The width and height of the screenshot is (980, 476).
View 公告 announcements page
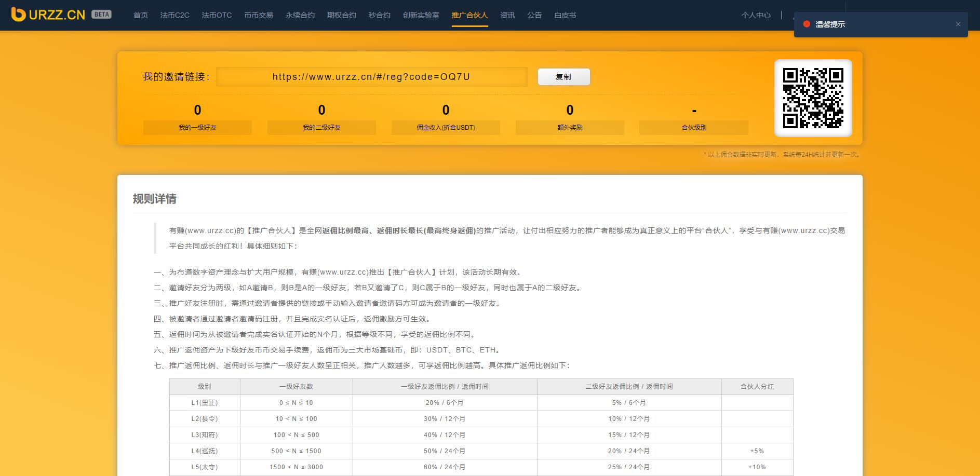(534, 15)
